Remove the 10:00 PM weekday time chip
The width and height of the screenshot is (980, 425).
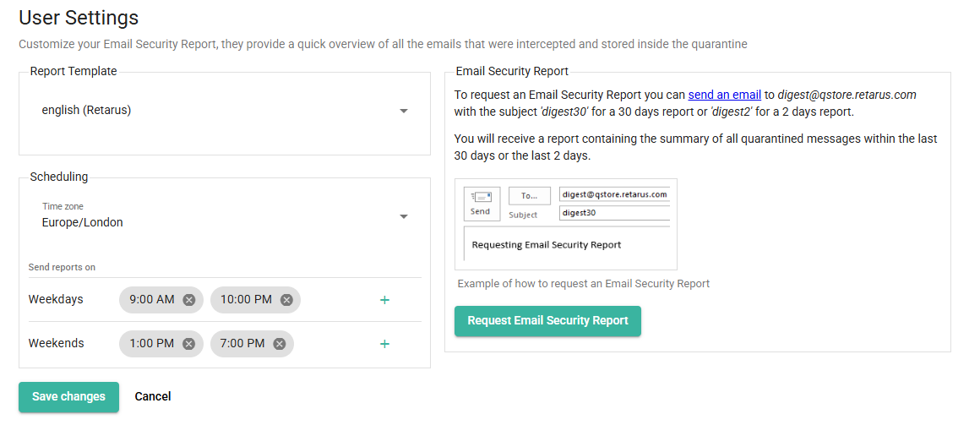pos(286,300)
